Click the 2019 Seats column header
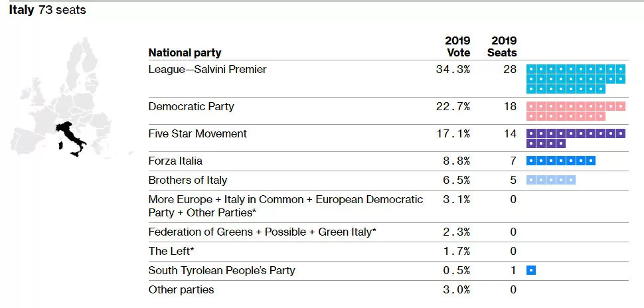This screenshot has width=644, height=308. coord(504,47)
